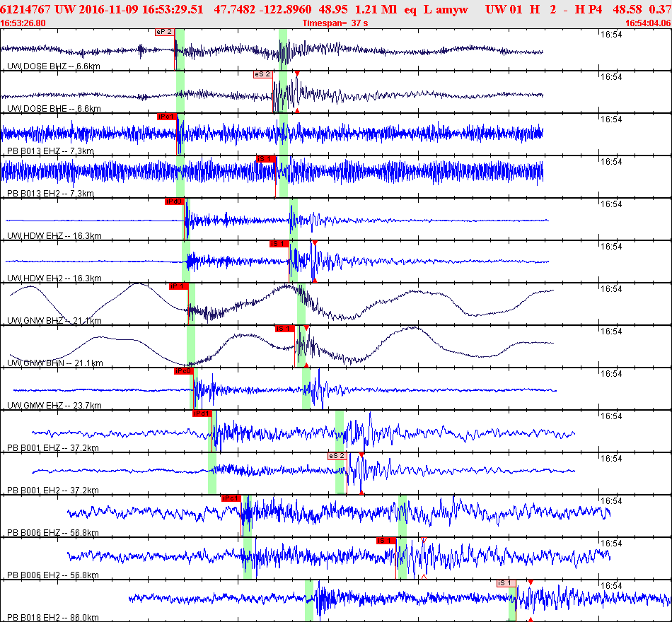Click the end time 16:54:04.06
Image resolution: width=672 pixels, height=622 pixels.
pyautogui.click(x=649, y=23)
